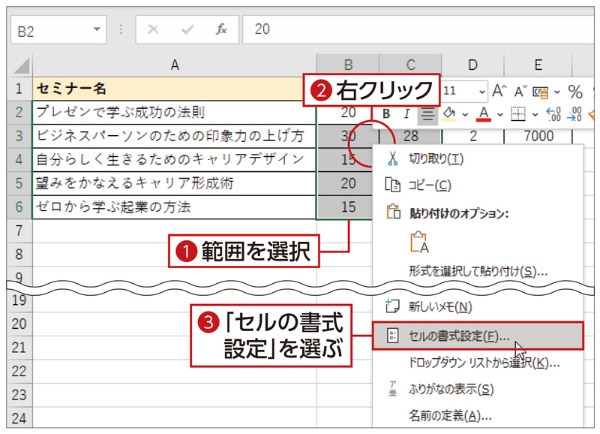Click cell E3 containing 7000

coord(538,136)
